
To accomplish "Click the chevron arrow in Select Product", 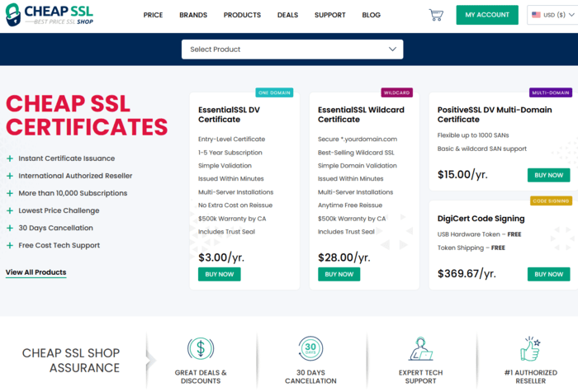I will point(392,49).
